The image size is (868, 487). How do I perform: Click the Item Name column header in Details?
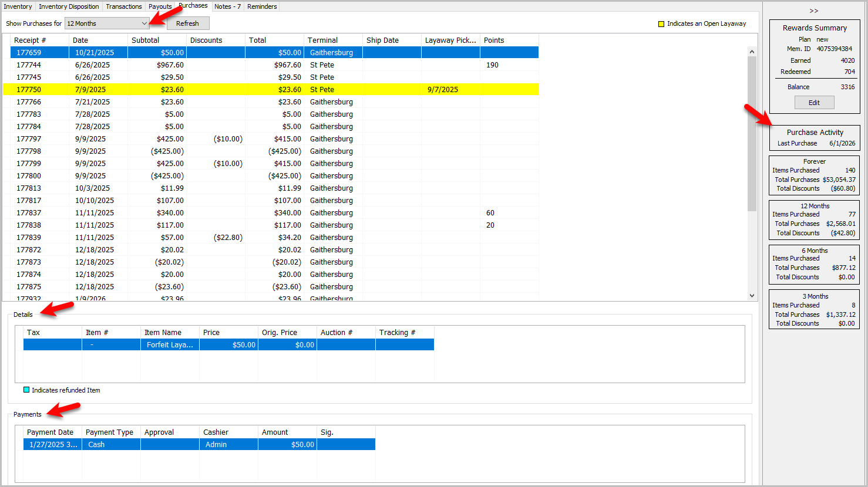click(170, 332)
